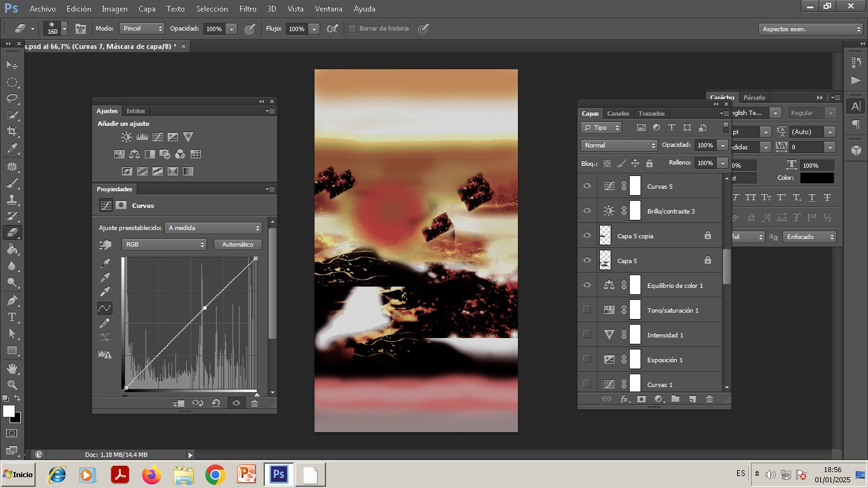The image size is (868, 488).
Task: Open the Modo dropdown showing Pincel
Action: [x=142, y=29]
